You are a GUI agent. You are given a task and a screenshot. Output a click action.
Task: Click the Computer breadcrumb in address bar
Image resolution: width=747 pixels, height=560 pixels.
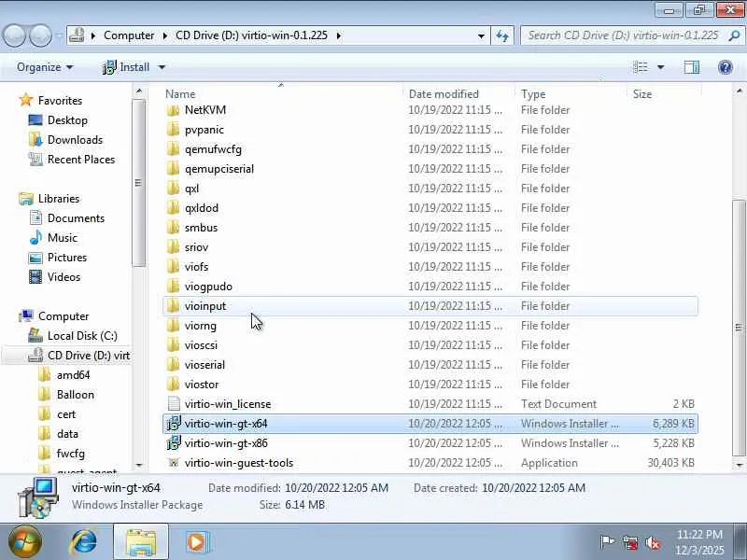[129, 35]
